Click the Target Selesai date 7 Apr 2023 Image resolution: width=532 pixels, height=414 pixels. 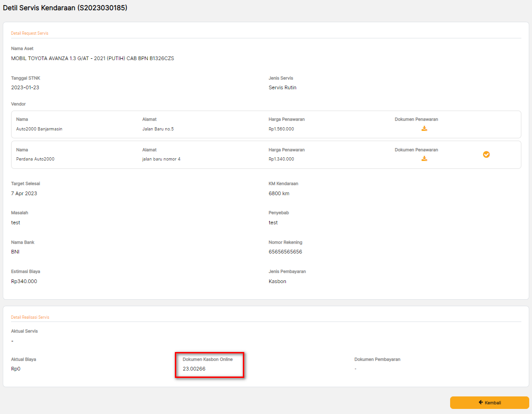24,193
